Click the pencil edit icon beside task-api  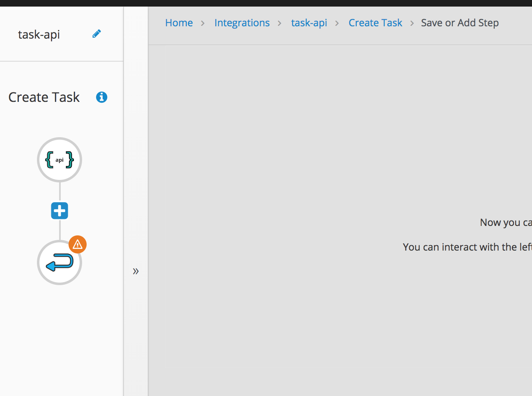pyautogui.click(x=96, y=34)
